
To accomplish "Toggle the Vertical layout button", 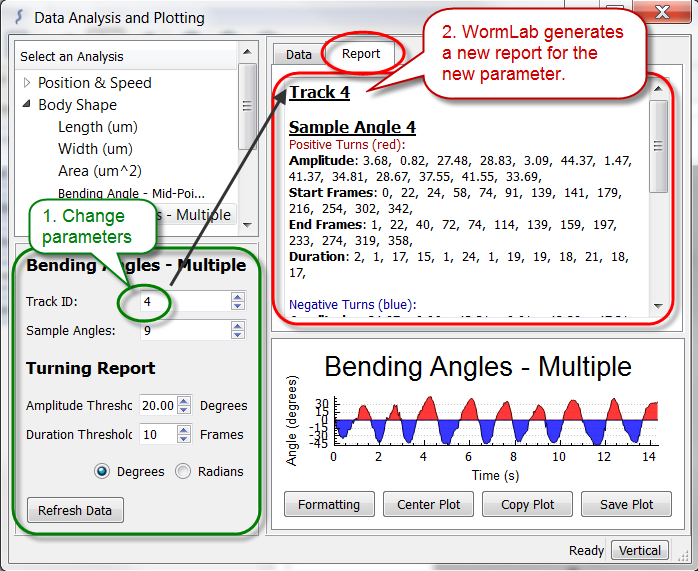I will [x=640, y=551].
